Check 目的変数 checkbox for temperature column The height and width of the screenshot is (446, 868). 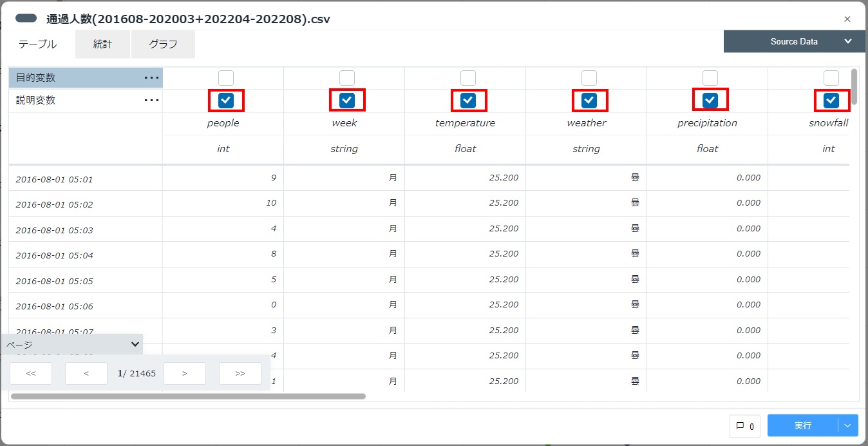click(x=468, y=78)
